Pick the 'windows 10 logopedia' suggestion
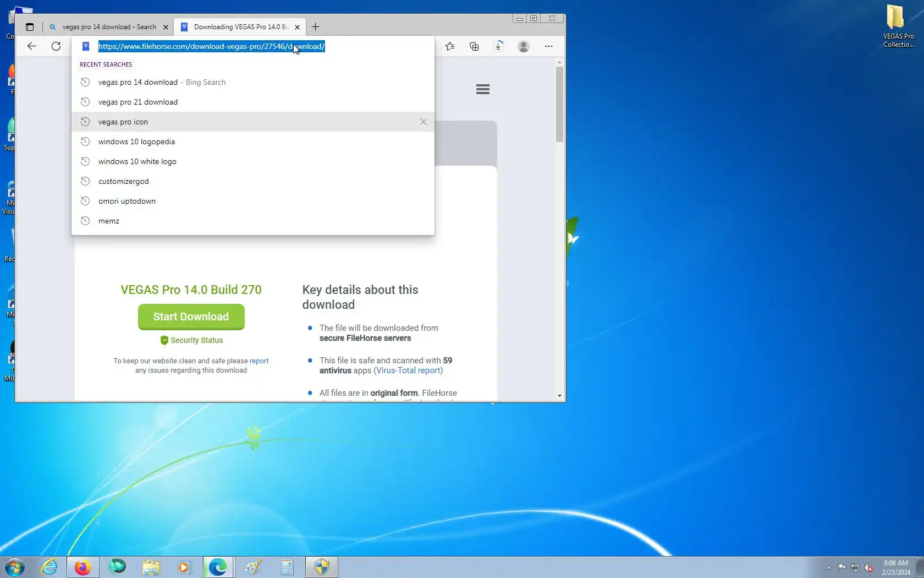 tap(253, 141)
